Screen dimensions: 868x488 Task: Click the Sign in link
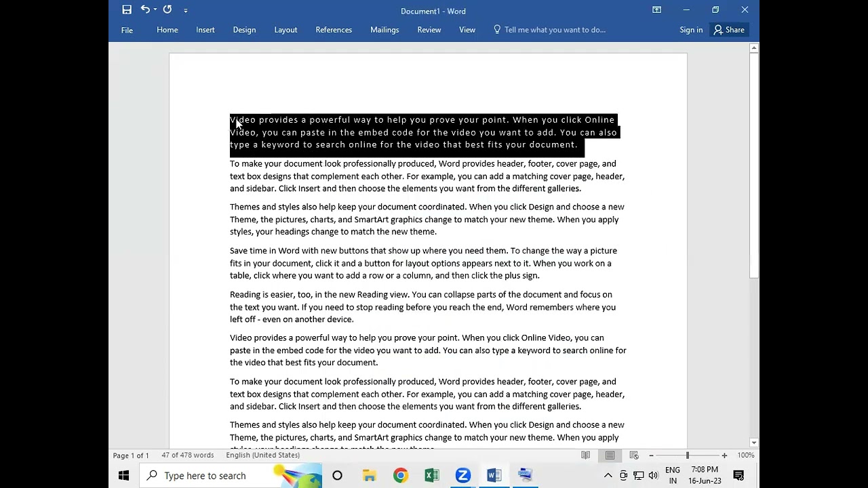[x=691, y=30]
